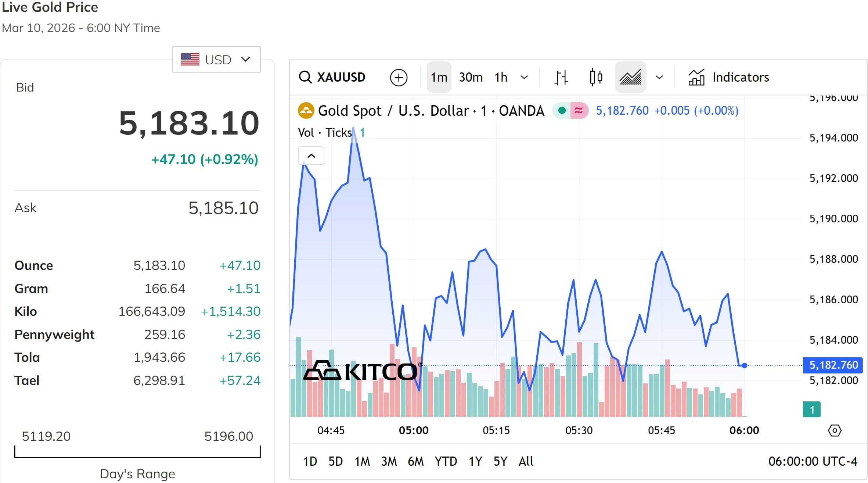Open the Indicators panel
This screenshot has height=483, width=868.
729,78
